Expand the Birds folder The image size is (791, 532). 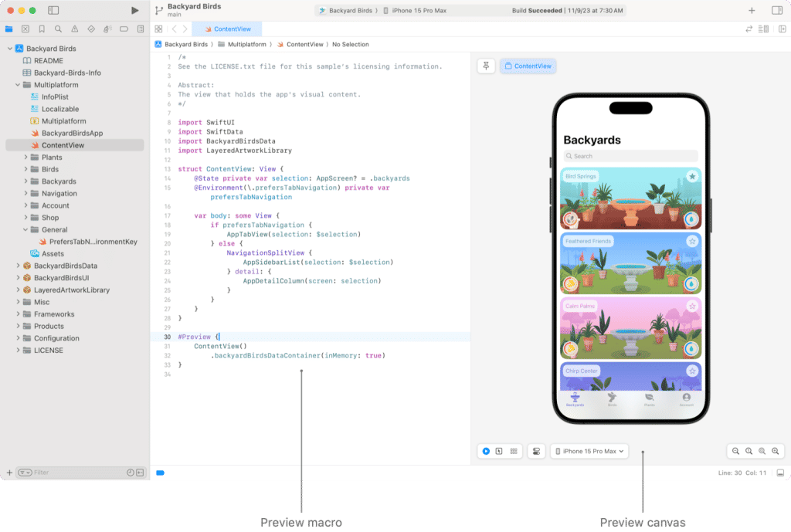(x=25, y=169)
